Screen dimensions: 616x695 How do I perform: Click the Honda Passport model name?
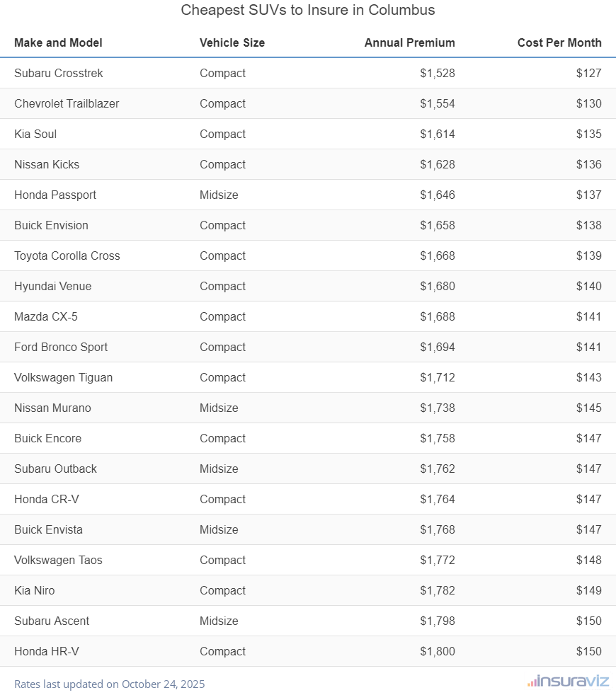point(55,195)
